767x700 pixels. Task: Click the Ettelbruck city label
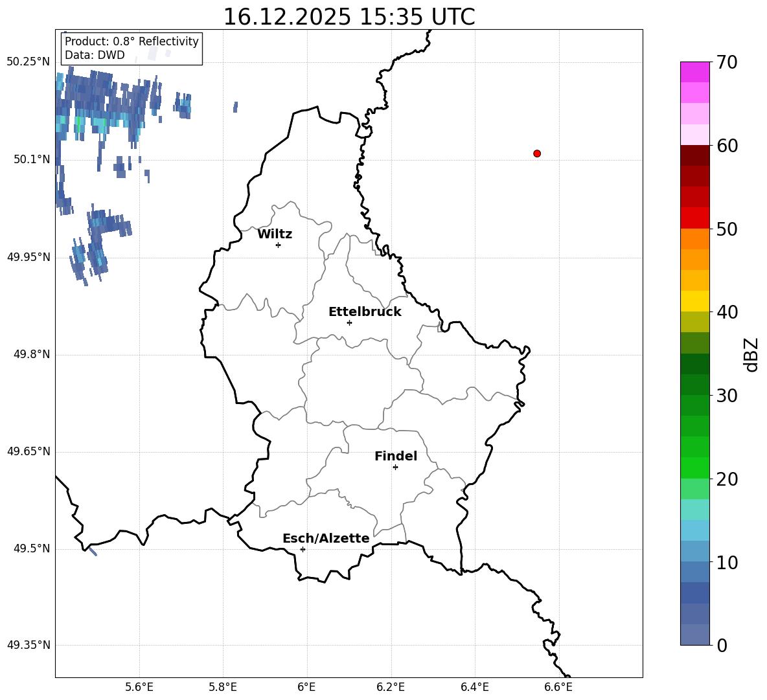click(365, 312)
